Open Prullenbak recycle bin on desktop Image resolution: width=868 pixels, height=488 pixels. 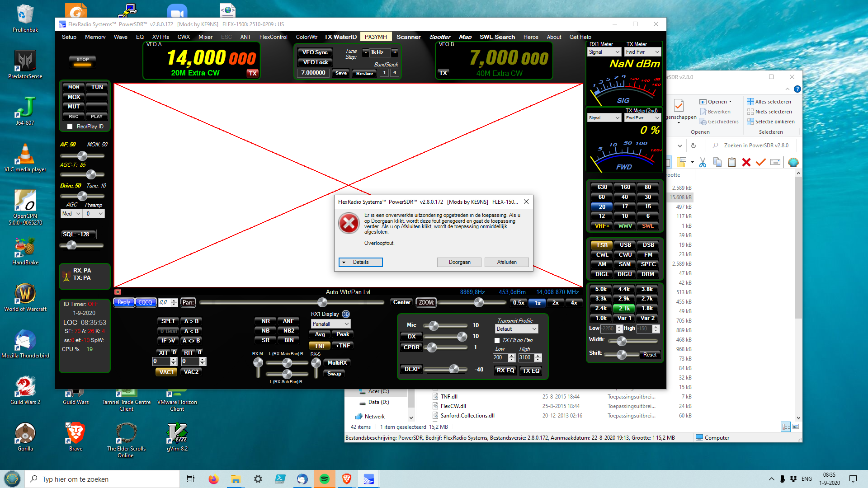25,19
